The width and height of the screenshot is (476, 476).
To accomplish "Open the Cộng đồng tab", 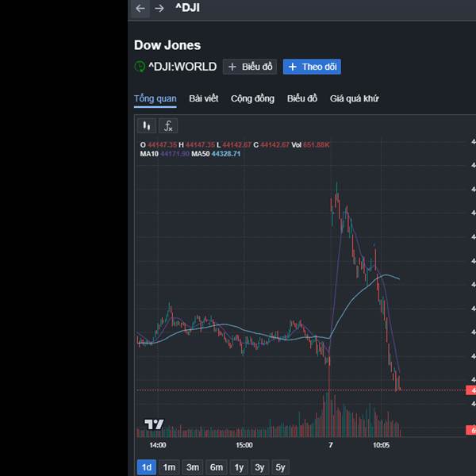I will pos(252,98).
